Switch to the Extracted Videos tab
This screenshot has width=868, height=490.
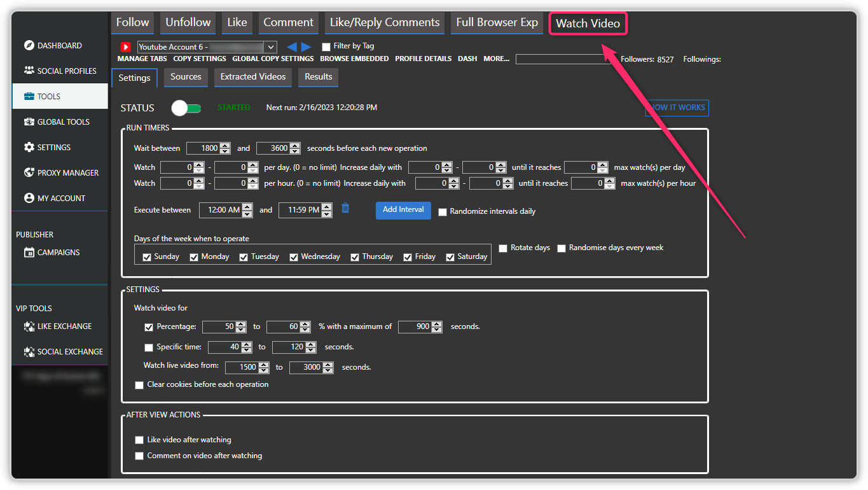[252, 77]
